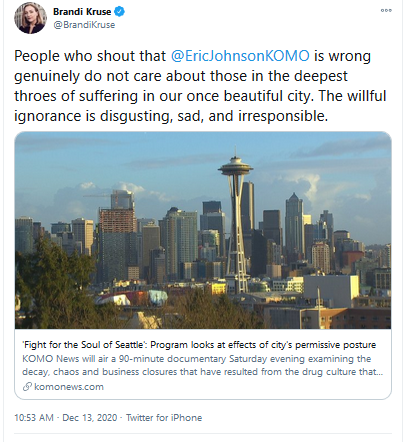Click the 10:53 AM timestamp
Image resolution: width=412 pixels, height=442 pixels.
click(x=34, y=418)
